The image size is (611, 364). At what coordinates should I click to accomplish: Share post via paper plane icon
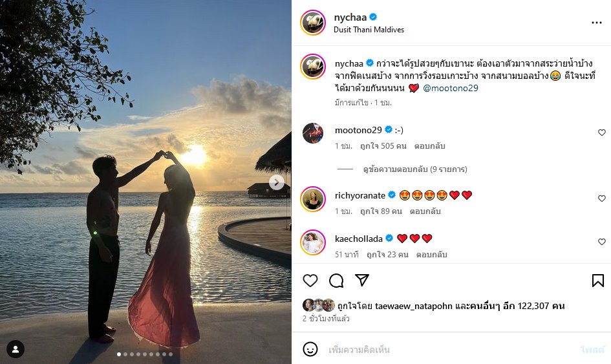(362, 281)
